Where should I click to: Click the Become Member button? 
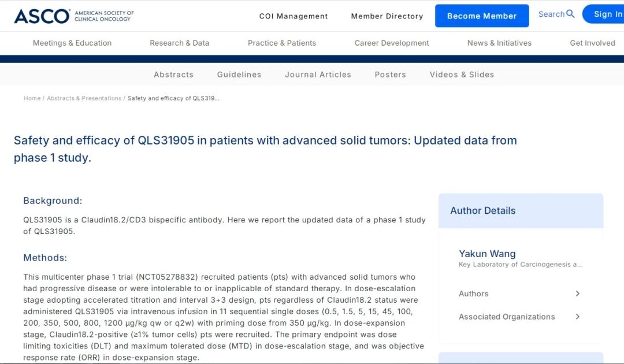coord(482,16)
